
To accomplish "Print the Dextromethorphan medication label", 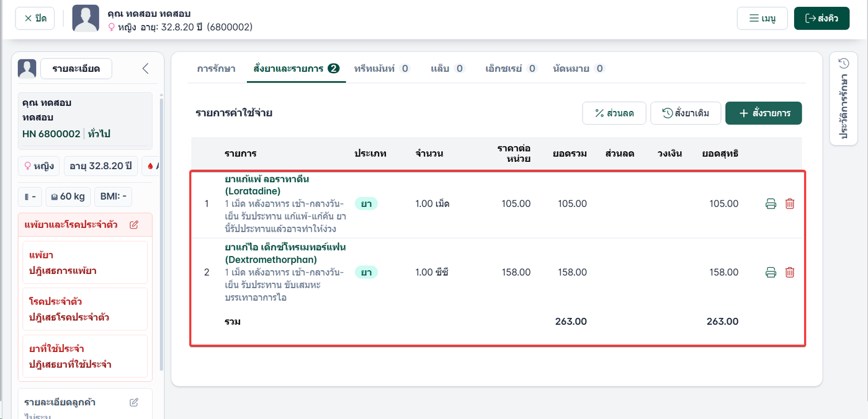I will [x=771, y=272].
